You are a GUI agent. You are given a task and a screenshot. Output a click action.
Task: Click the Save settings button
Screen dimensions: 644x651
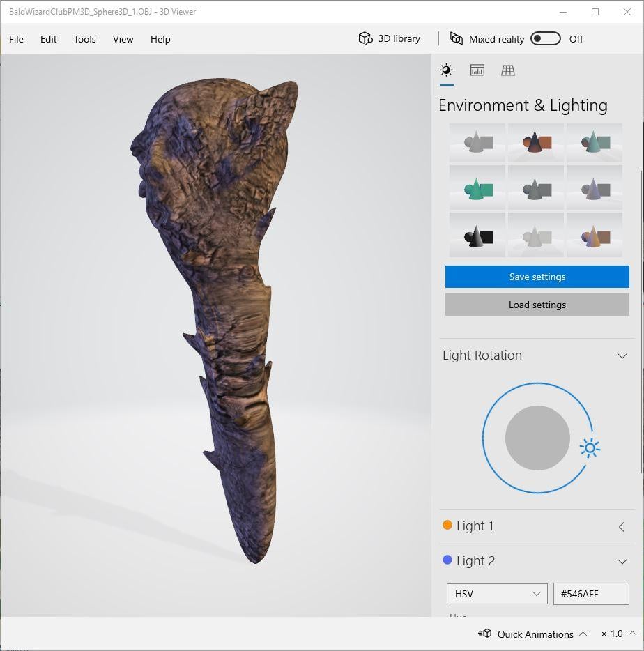coord(537,277)
